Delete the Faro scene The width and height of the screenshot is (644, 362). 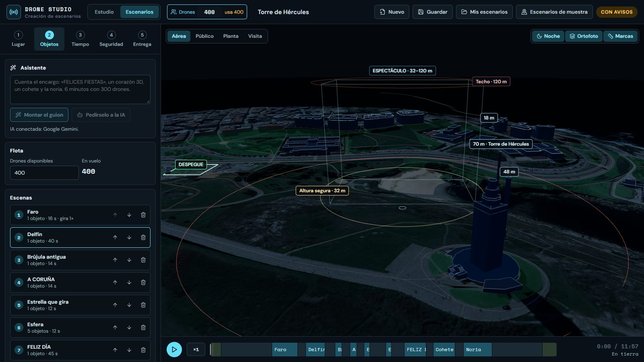tap(143, 215)
